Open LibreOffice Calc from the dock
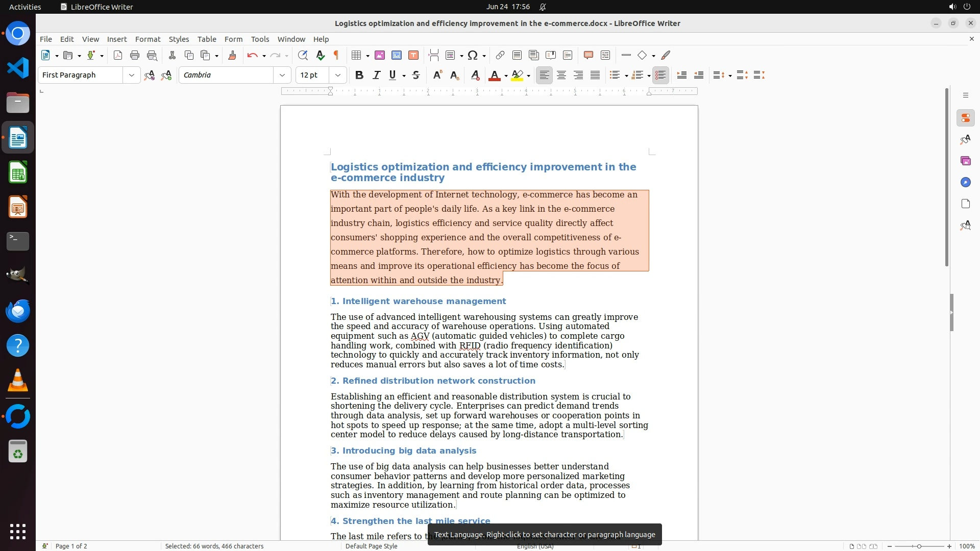Viewport: 980px width, 551px height. point(18,173)
